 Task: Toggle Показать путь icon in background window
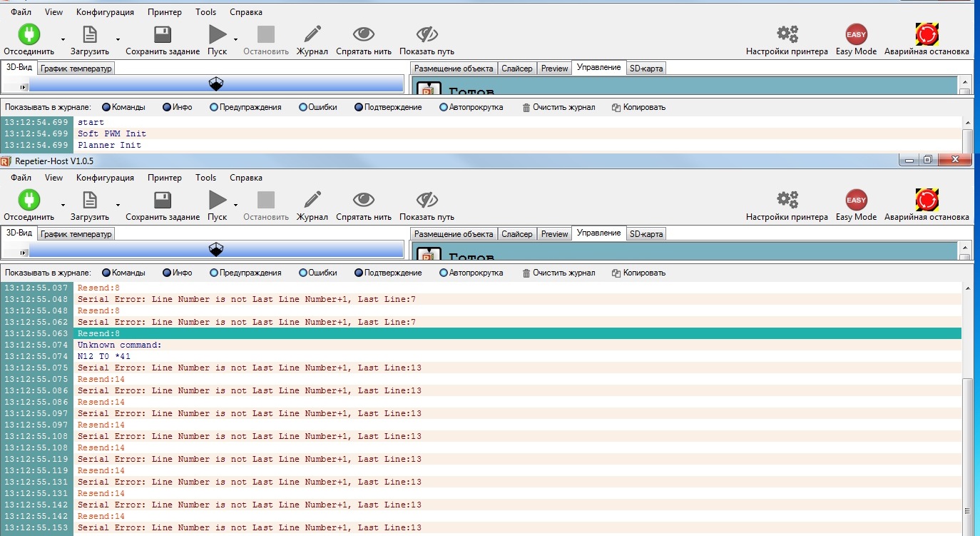[427, 34]
